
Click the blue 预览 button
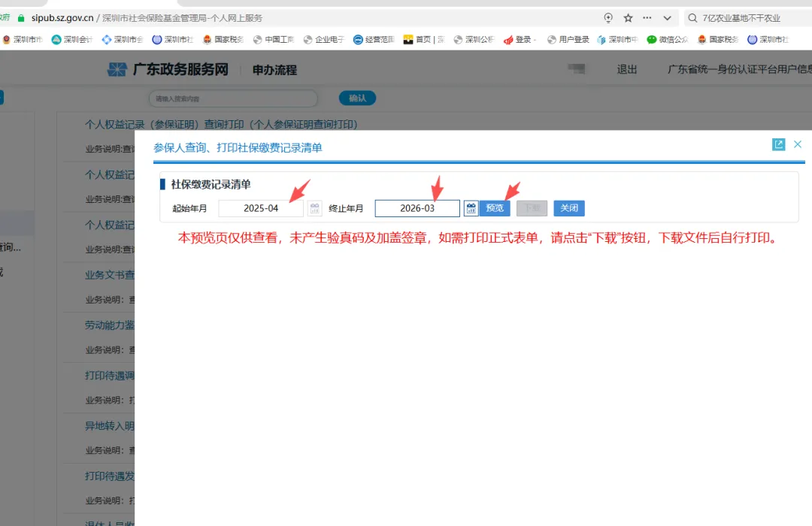(x=495, y=208)
